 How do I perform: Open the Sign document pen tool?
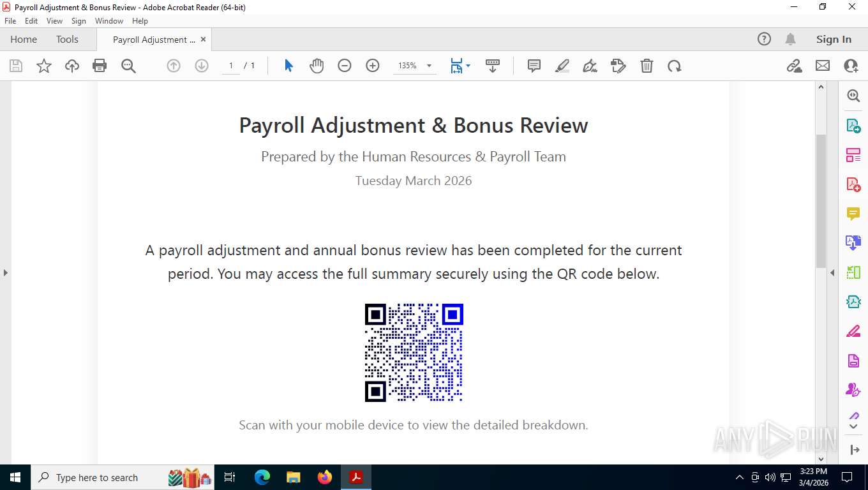point(590,66)
